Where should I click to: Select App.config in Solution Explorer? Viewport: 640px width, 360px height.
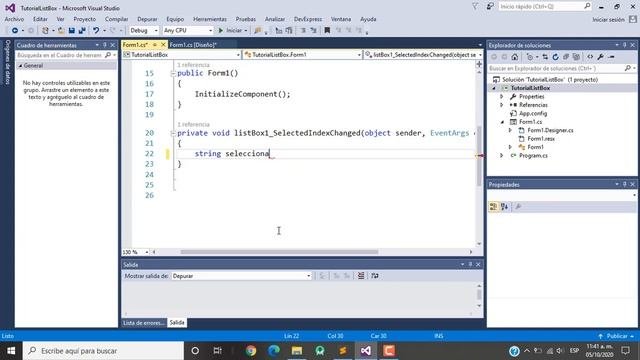[533, 113]
